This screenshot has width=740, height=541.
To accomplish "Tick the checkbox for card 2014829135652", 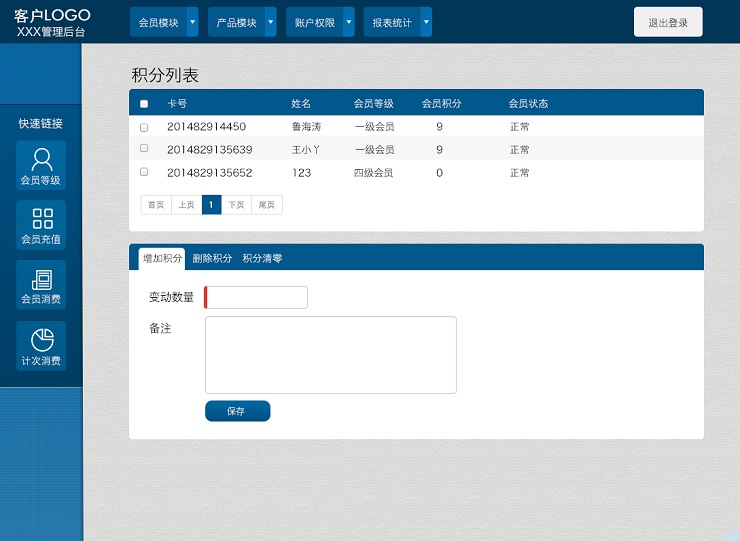I will click(x=144, y=172).
